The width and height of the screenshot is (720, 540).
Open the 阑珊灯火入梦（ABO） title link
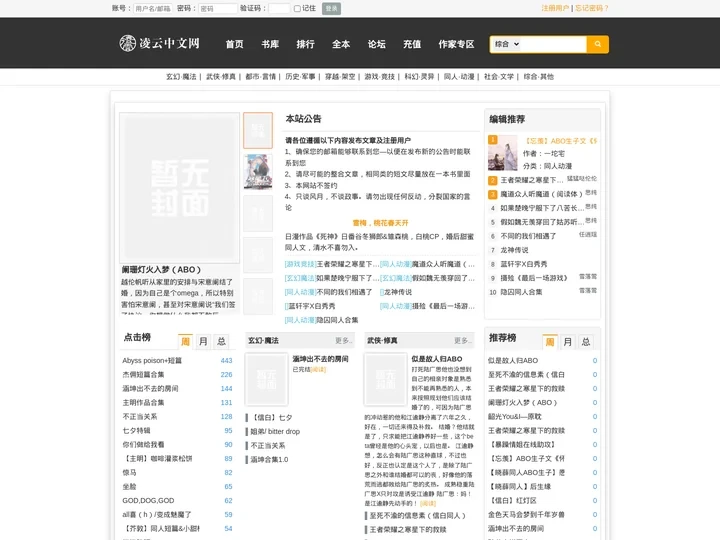click(x=161, y=270)
